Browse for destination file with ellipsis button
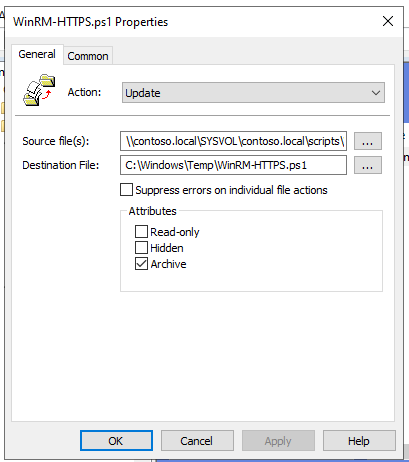The height and width of the screenshot is (462, 409). [x=367, y=165]
